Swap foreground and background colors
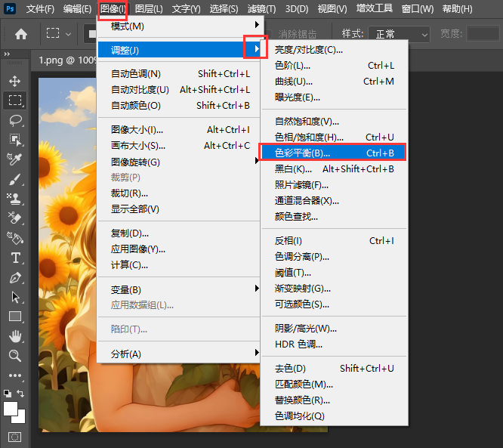The width and height of the screenshot is (503, 448). (x=20, y=393)
